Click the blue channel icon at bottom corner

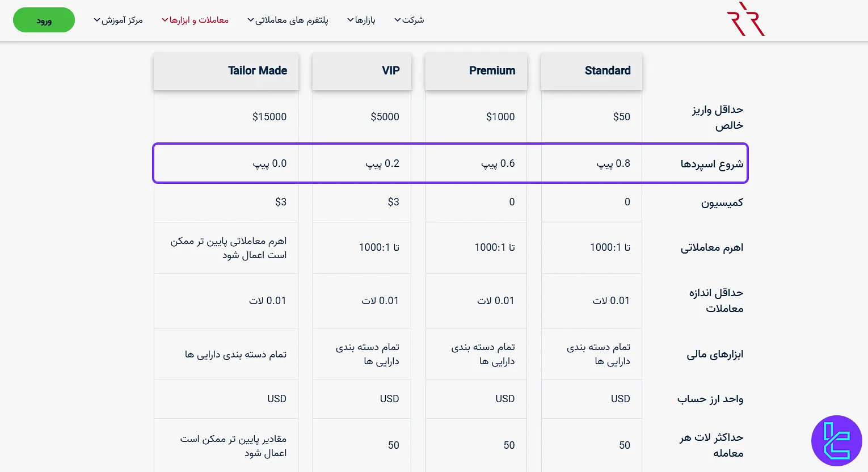pos(837,441)
